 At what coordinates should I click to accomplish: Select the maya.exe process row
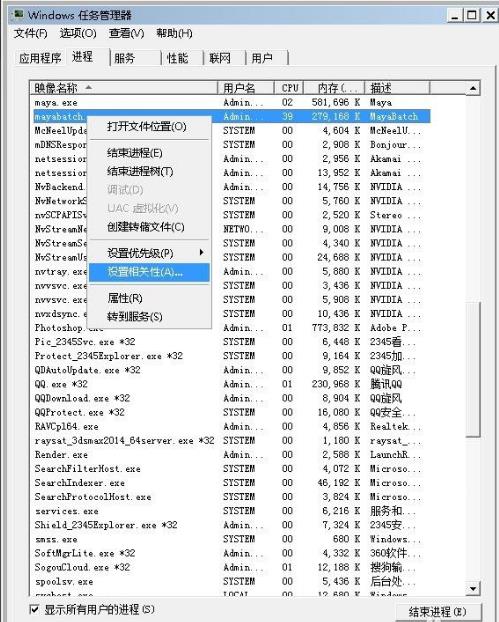point(230,102)
